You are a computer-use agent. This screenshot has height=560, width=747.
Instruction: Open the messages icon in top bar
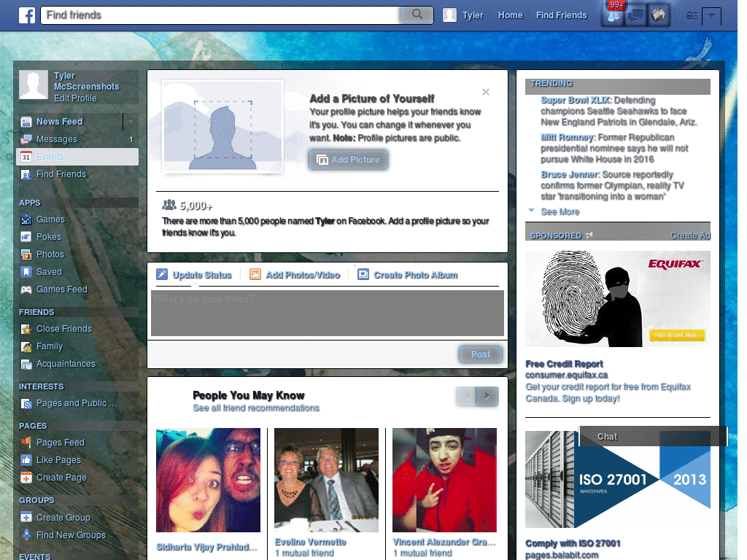coord(635,15)
